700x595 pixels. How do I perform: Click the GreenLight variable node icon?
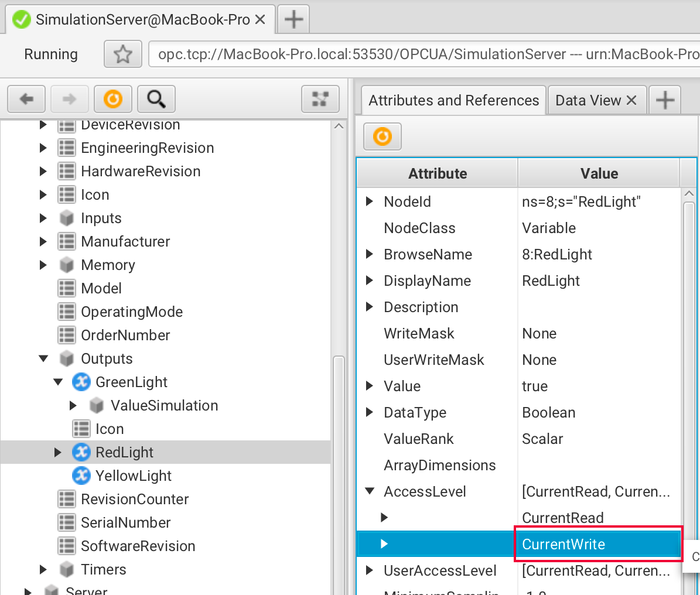click(81, 382)
